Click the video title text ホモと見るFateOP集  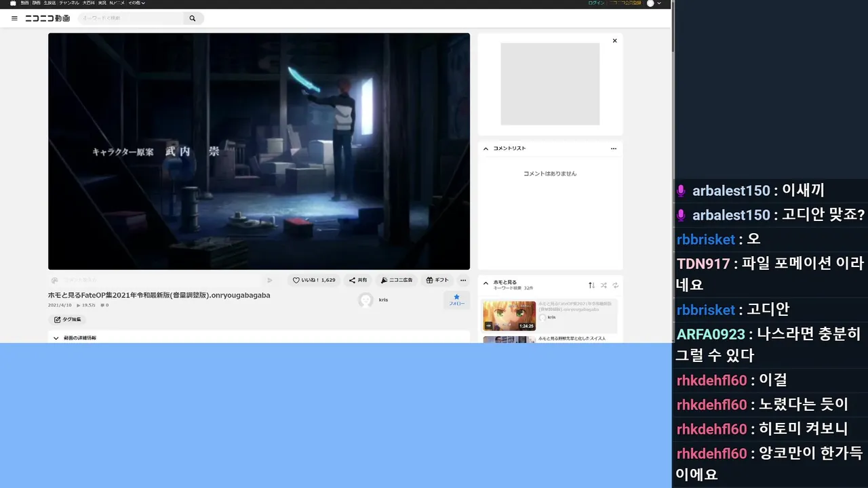[x=159, y=296]
